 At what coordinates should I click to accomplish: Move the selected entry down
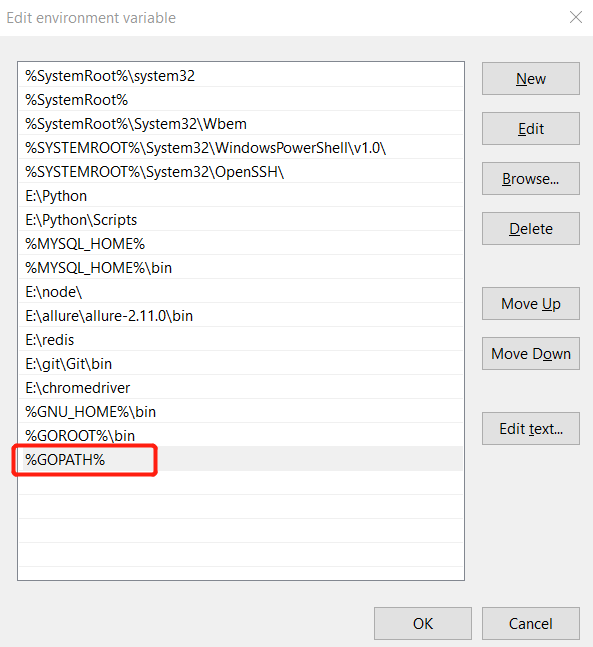(x=531, y=354)
